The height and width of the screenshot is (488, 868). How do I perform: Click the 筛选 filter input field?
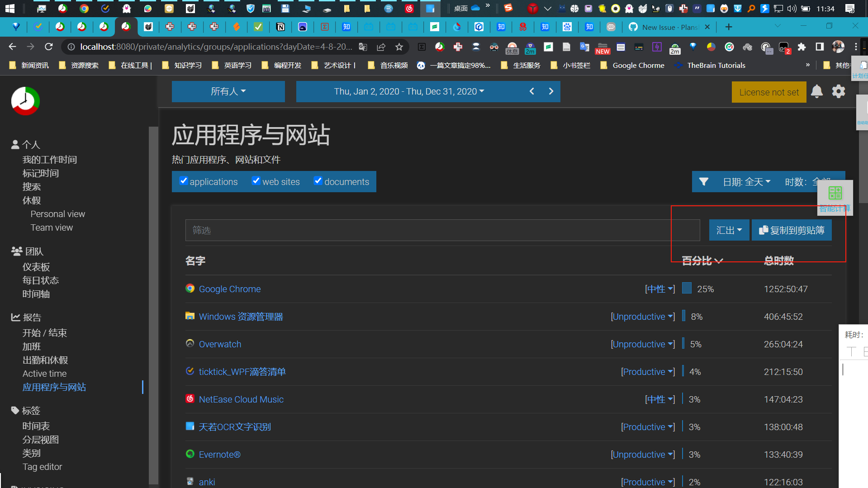click(x=442, y=230)
